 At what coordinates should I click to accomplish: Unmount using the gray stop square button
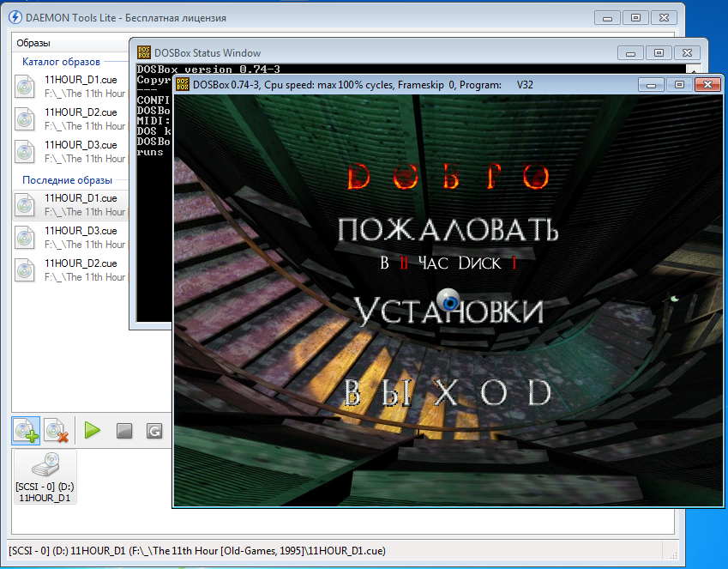[124, 431]
